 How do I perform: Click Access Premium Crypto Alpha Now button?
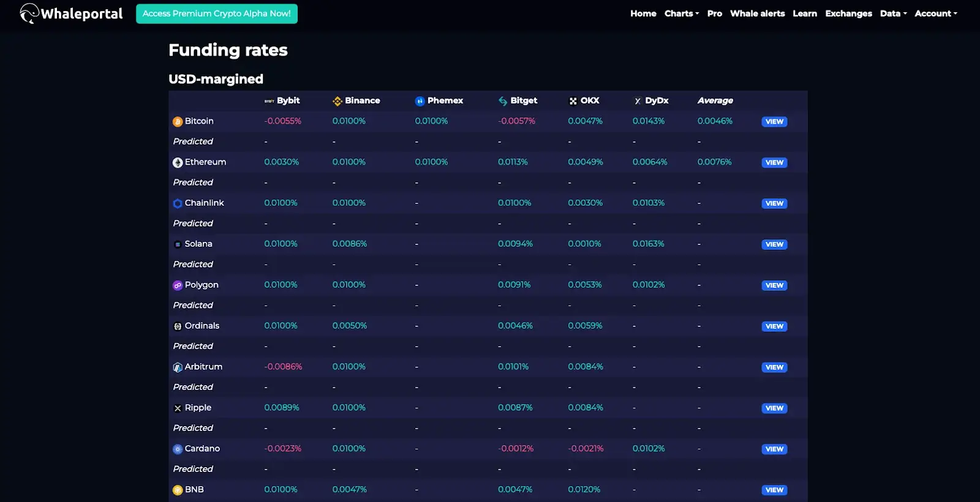(x=217, y=13)
